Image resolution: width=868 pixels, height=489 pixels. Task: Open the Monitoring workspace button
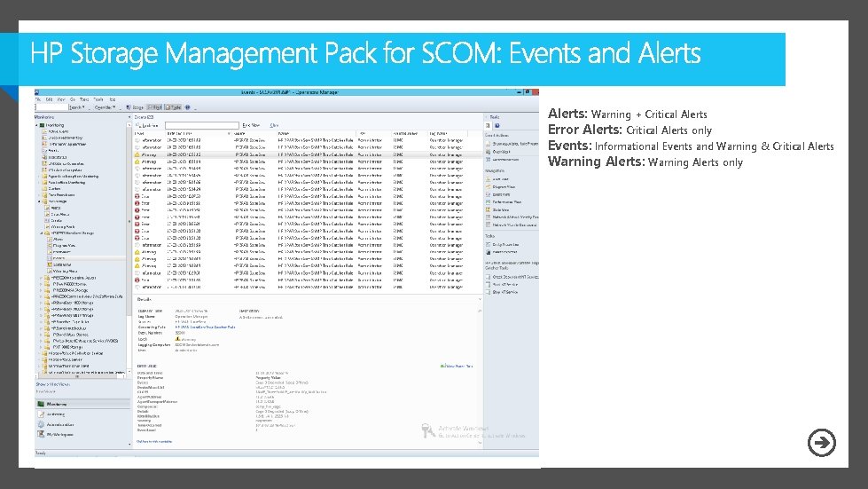click(x=82, y=405)
